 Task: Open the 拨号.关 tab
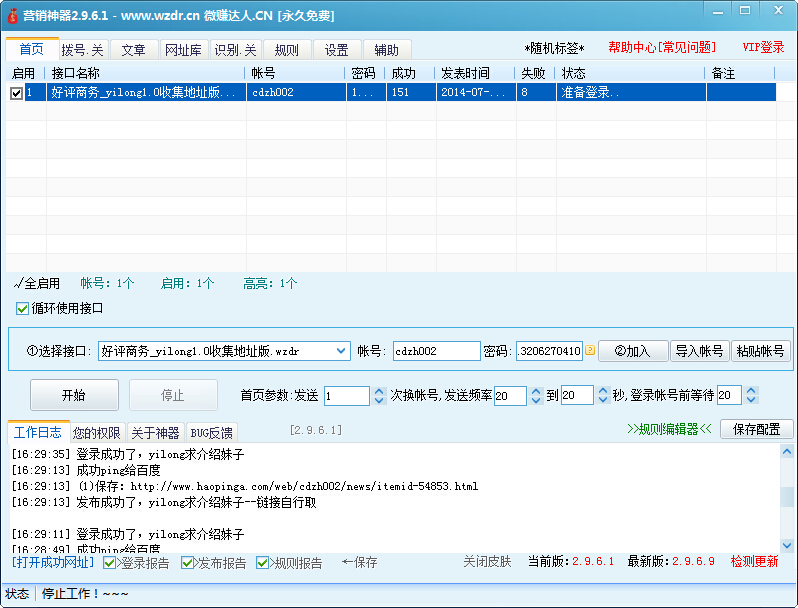pyautogui.click(x=83, y=50)
